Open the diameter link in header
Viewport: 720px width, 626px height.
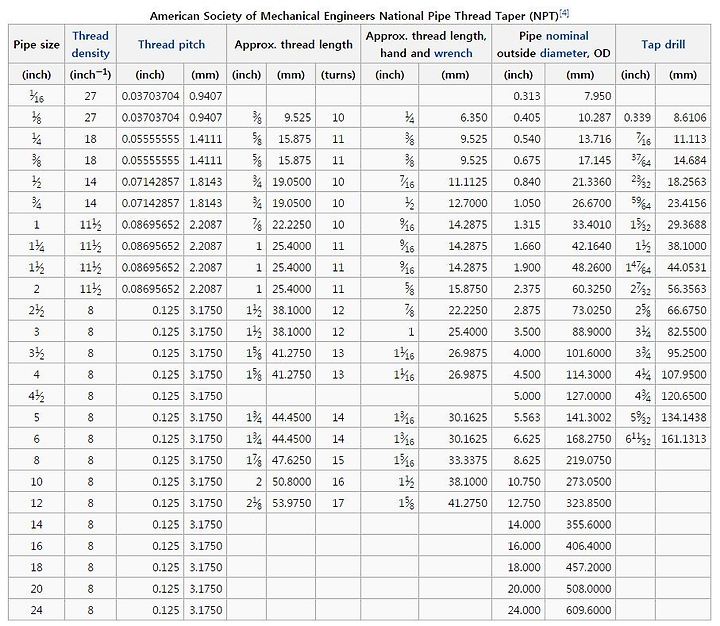564,53
